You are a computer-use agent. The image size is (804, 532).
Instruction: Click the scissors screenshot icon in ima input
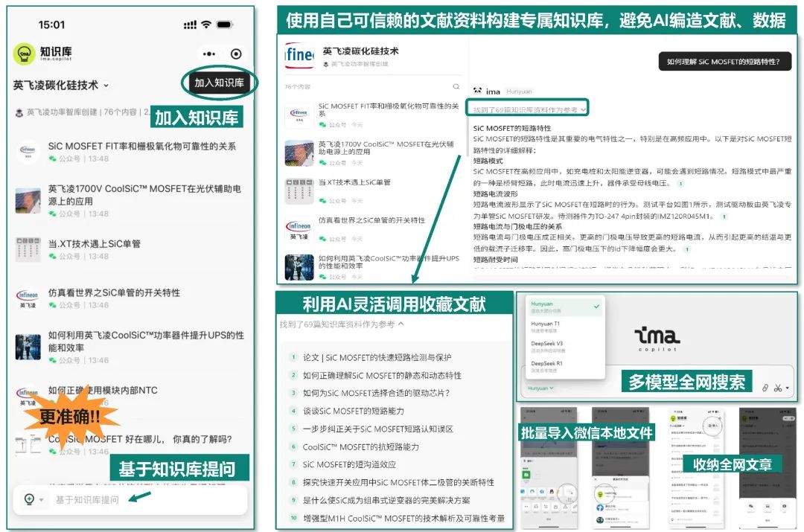(x=778, y=388)
